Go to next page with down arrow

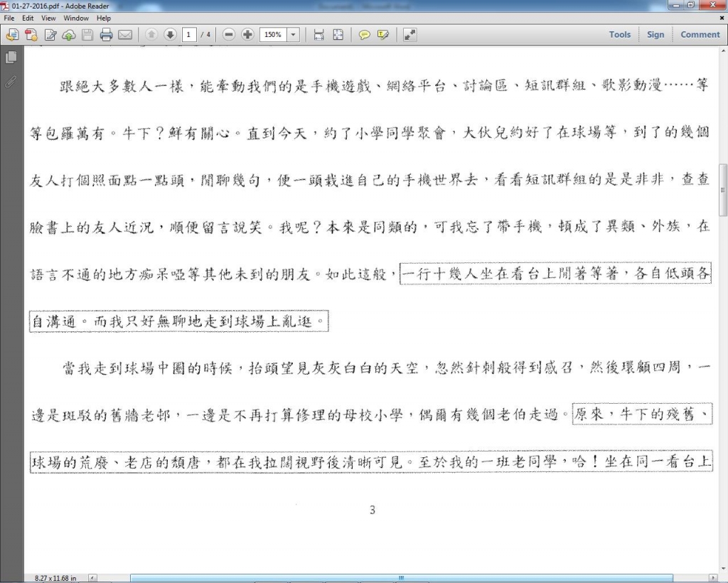pyautogui.click(x=171, y=34)
